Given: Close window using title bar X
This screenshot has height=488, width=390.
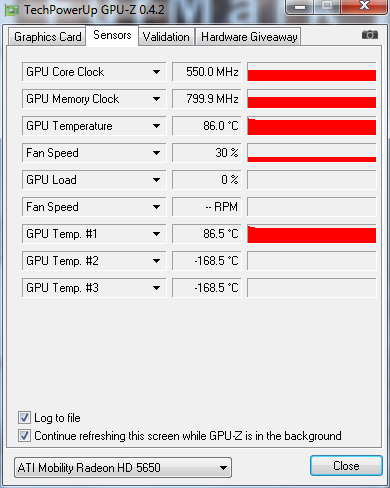Looking at the screenshot, I should (364, 6).
